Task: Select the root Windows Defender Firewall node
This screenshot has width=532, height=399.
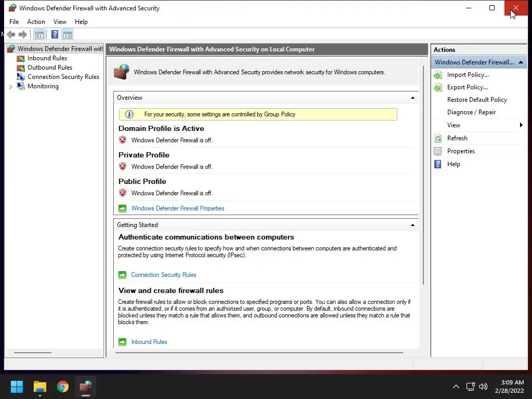Action: point(60,49)
